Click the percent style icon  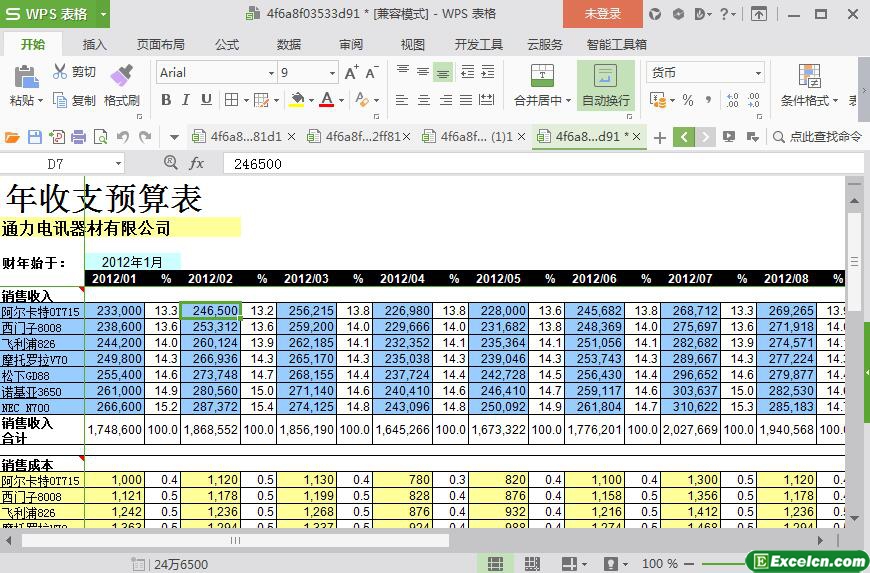[688, 100]
